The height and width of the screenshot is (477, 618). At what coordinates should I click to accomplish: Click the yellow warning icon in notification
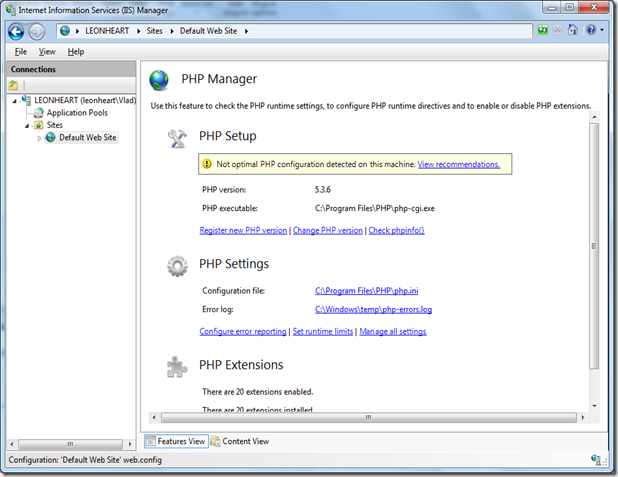click(x=207, y=164)
